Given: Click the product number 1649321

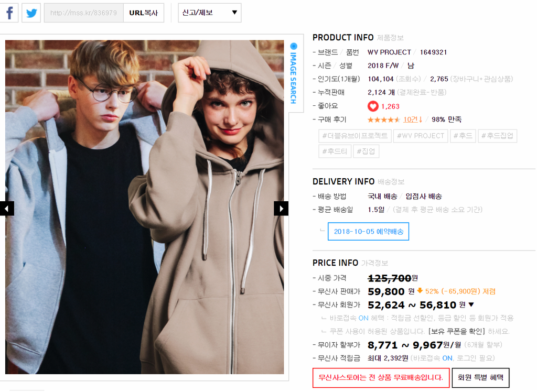Looking at the screenshot, I should pyautogui.click(x=433, y=52).
